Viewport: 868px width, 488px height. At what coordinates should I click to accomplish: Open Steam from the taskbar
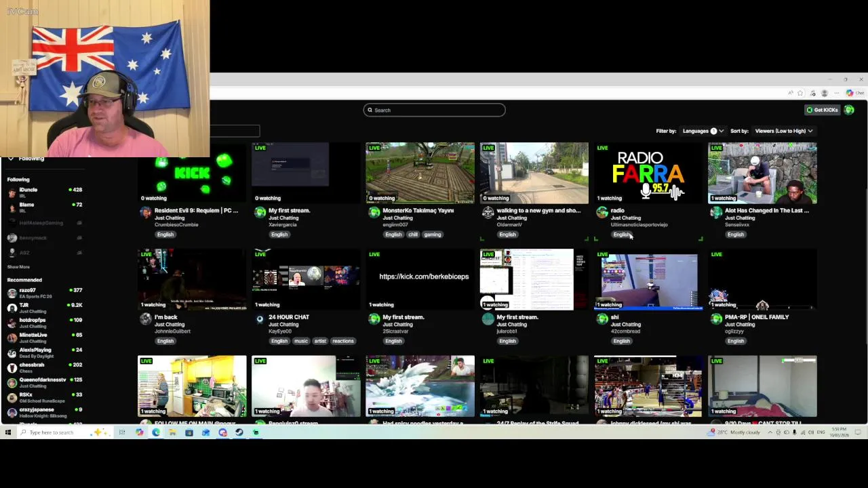(239, 432)
